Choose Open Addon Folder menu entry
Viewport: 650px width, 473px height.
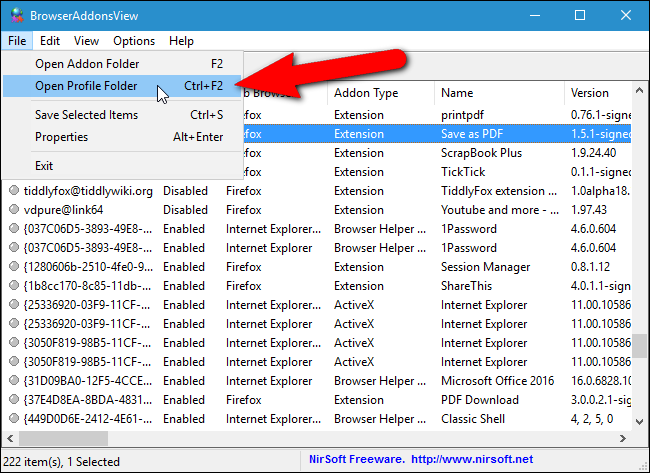pyautogui.click(x=122, y=64)
